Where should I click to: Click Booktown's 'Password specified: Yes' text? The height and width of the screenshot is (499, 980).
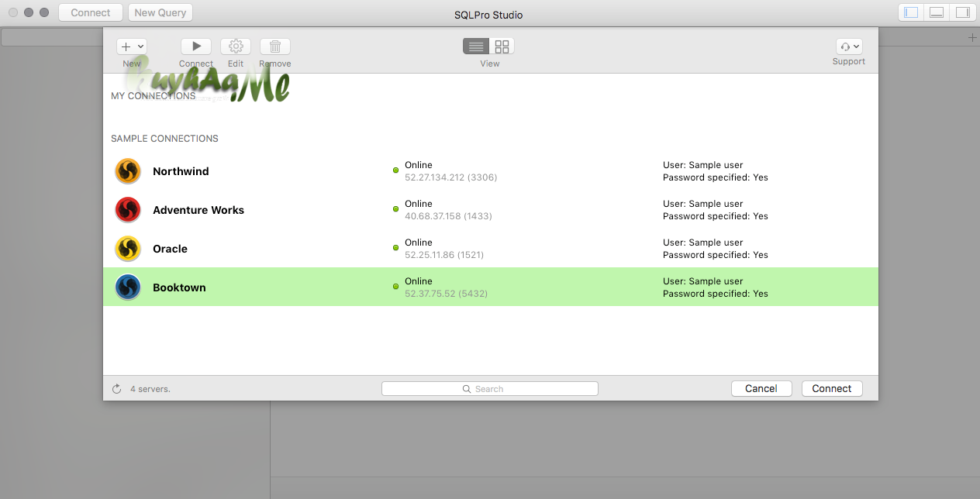(716, 294)
